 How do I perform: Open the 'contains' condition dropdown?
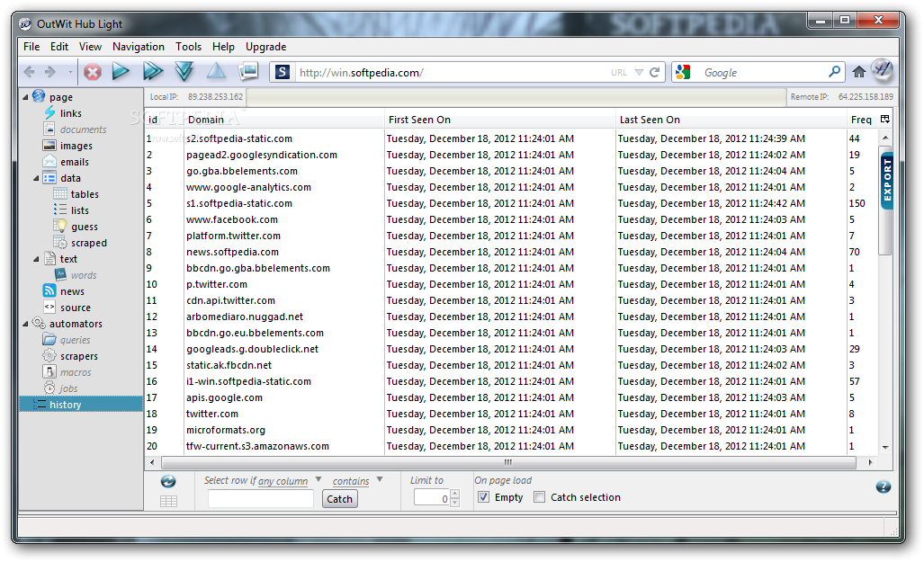(x=380, y=479)
